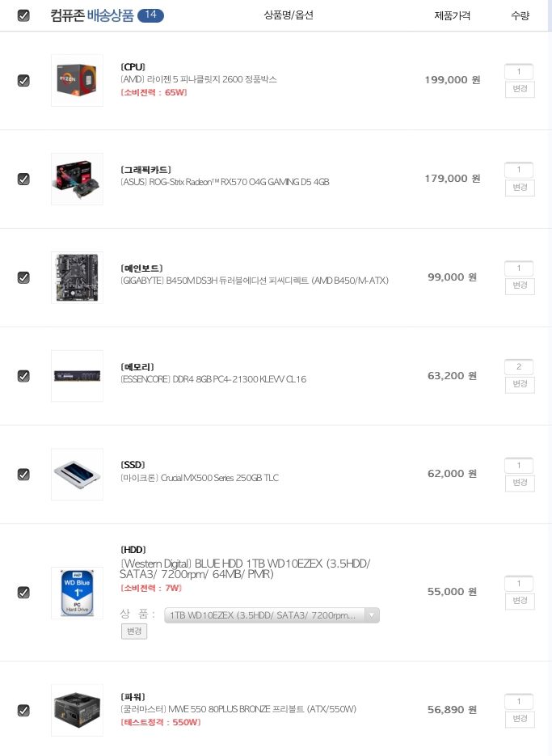
Task: Toggle the select-all checkbox in header
Action: point(23,15)
